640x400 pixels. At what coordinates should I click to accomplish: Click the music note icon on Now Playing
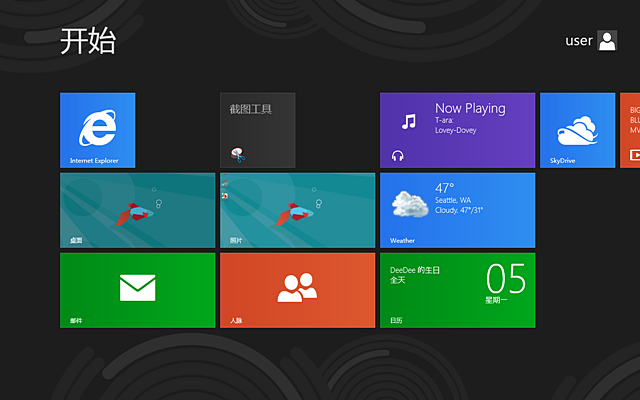(x=409, y=121)
